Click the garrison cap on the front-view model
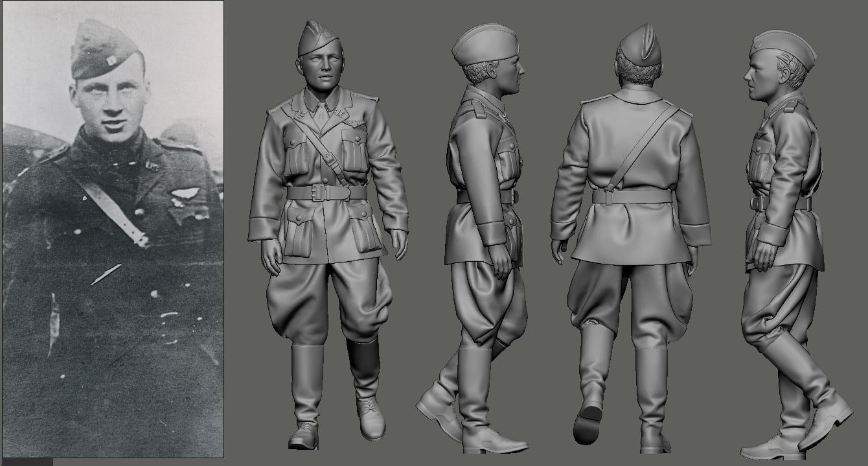 pos(317,39)
